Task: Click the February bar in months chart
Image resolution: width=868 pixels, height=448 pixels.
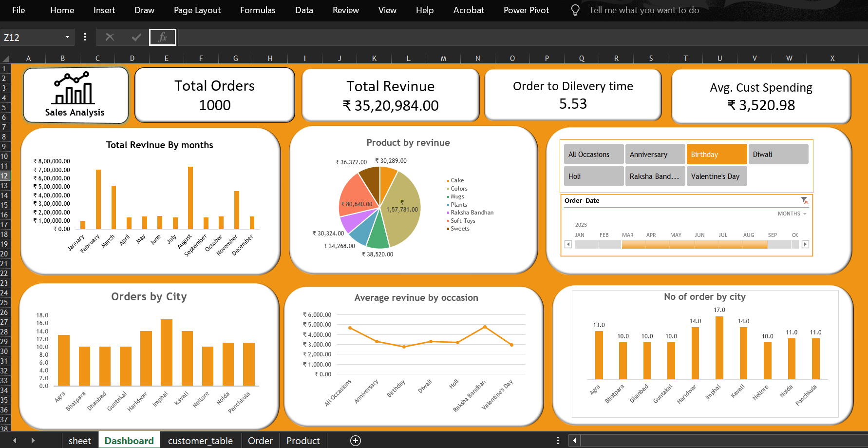Action: 98,199
